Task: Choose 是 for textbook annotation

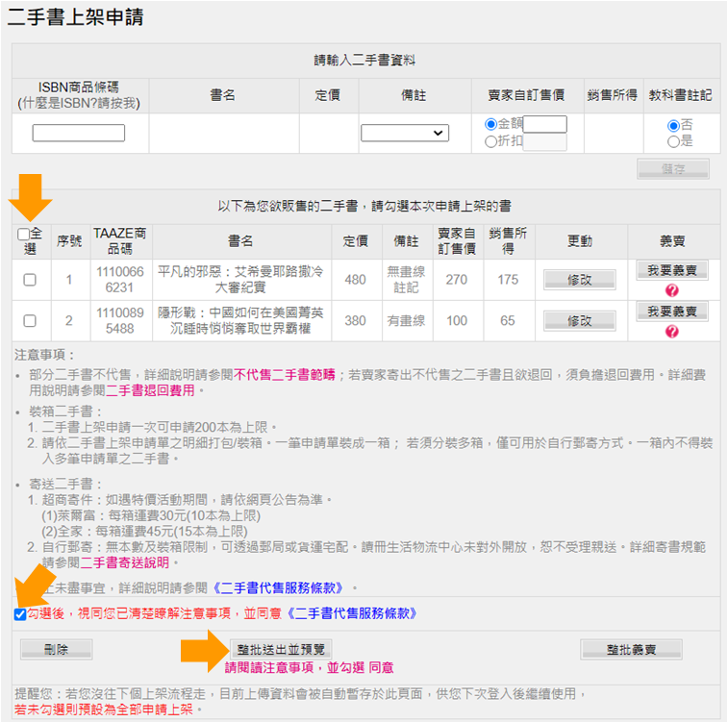Action: [673, 141]
